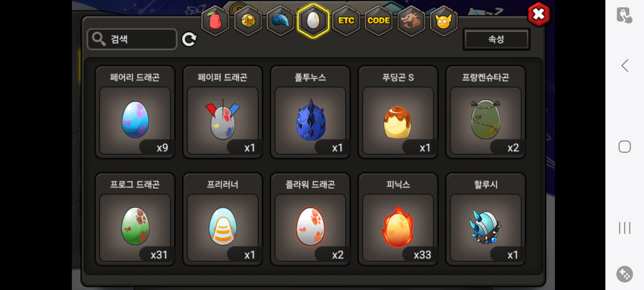This screenshot has height=290, width=644.
Task: Select the highlighted egg category tab
Action: point(313,21)
